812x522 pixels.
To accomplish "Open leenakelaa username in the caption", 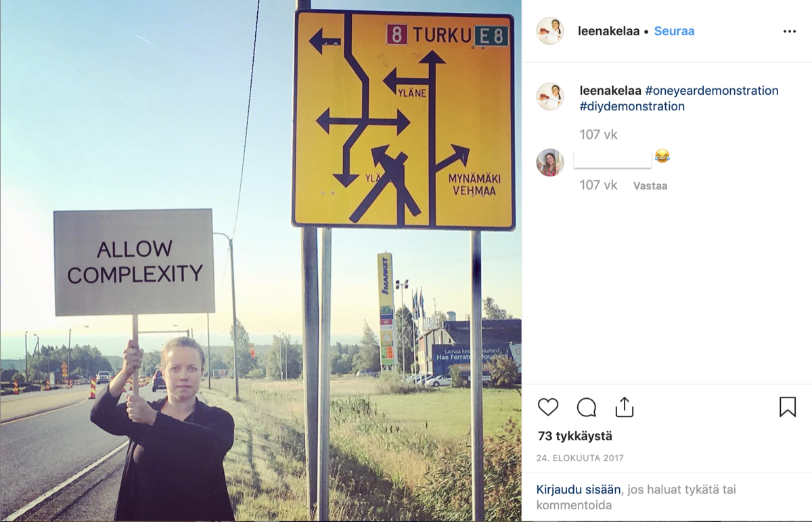I will (x=610, y=91).
